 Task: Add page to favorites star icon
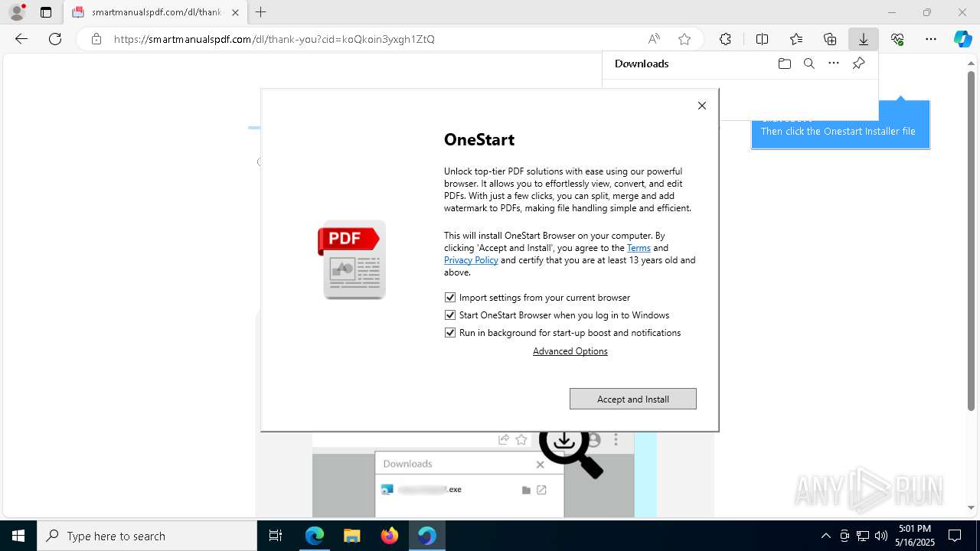coord(684,39)
